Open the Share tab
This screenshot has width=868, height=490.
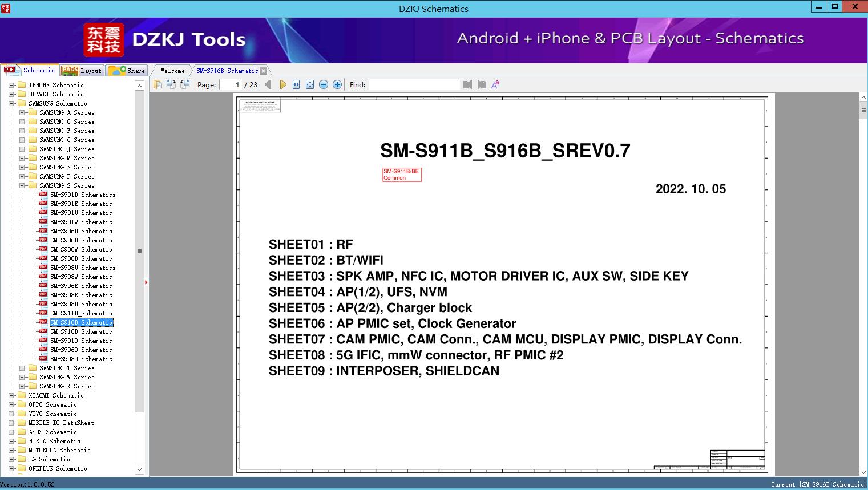(x=127, y=71)
